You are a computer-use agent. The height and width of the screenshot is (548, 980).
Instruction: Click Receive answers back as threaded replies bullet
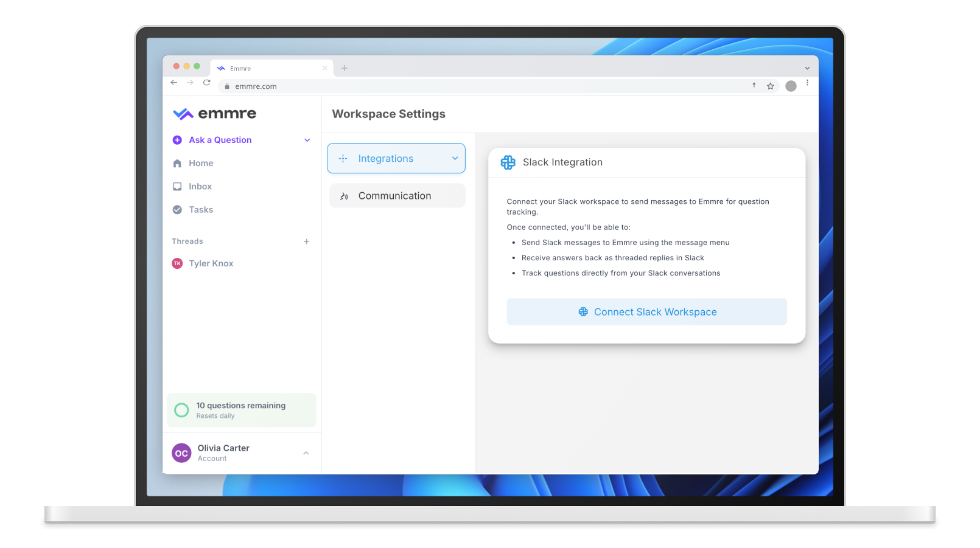tap(612, 258)
